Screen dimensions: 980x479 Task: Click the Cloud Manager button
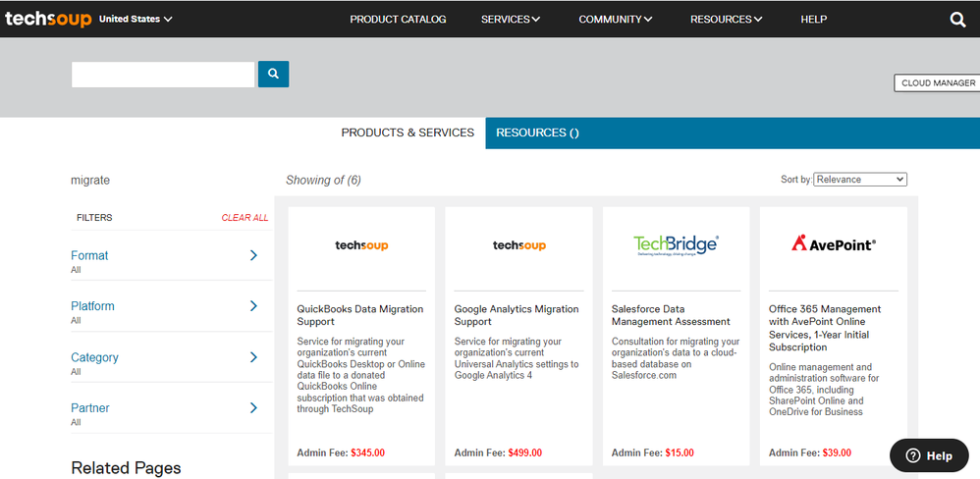[x=938, y=83]
